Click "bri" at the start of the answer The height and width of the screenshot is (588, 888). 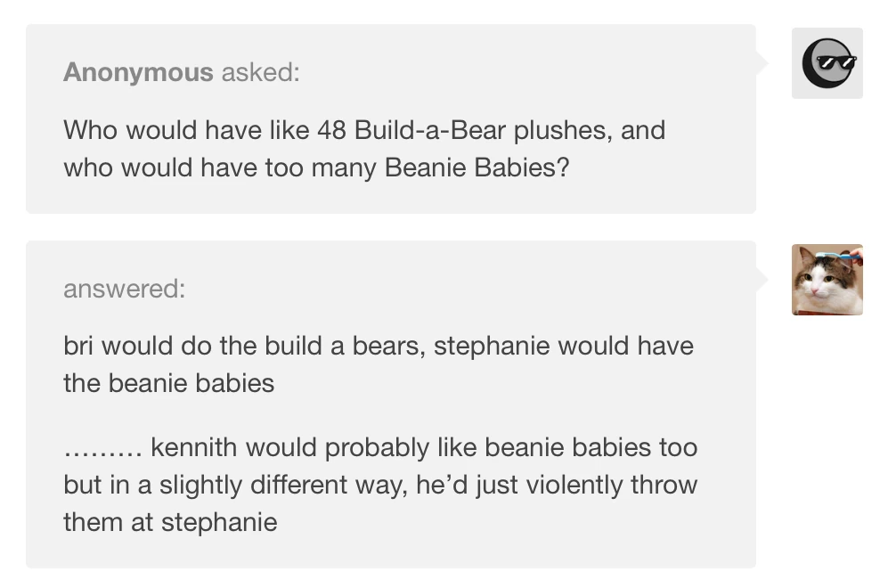click(78, 346)
